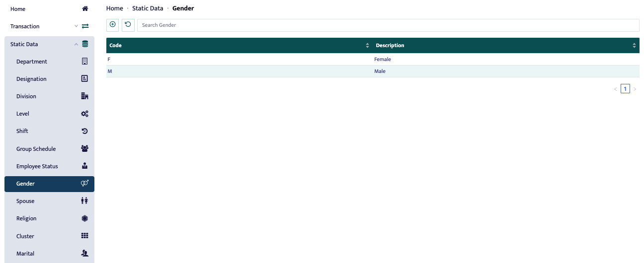Click the Transaction arrows icon
644x263 pixels.
85,26
